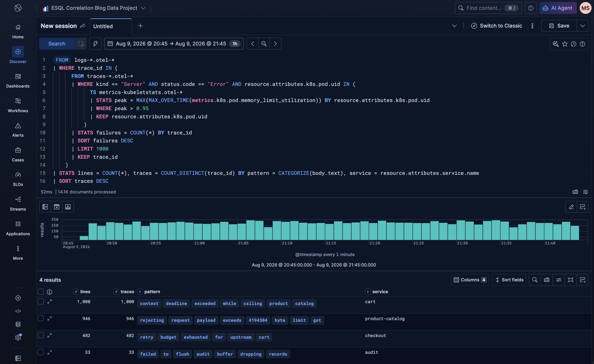
Task: Open ES|QL help reference icon
Action: 582,44
